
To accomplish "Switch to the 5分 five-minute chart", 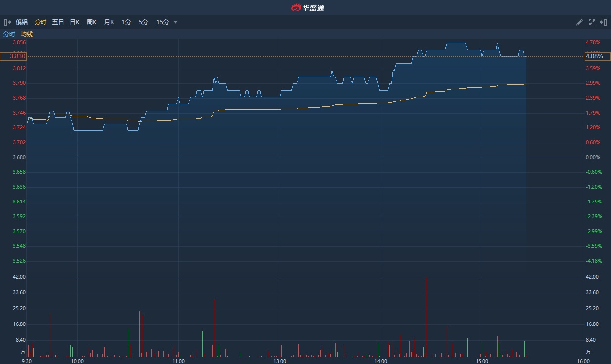I will click(x=143, y=22).
